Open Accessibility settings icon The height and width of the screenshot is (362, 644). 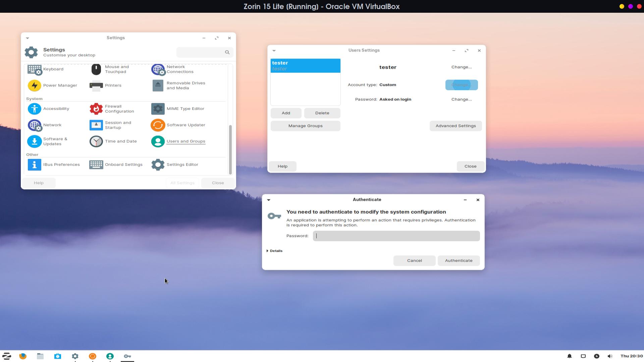pos(34,109)
